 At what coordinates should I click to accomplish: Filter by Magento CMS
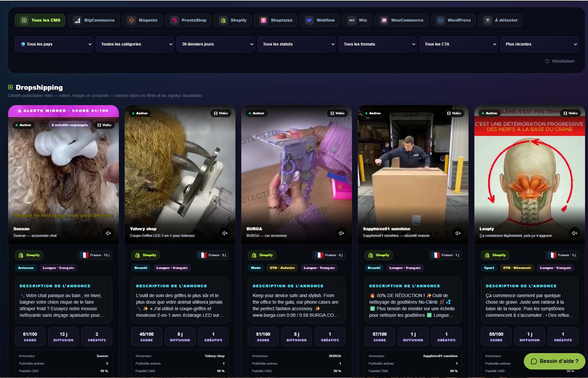pos(142,20)
